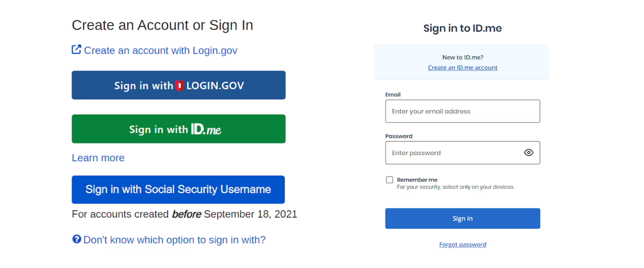Click the Sign in to ID.me heading
Viewport: 644px width, 268px height.
pyautogui.click(x=463, y=28)
